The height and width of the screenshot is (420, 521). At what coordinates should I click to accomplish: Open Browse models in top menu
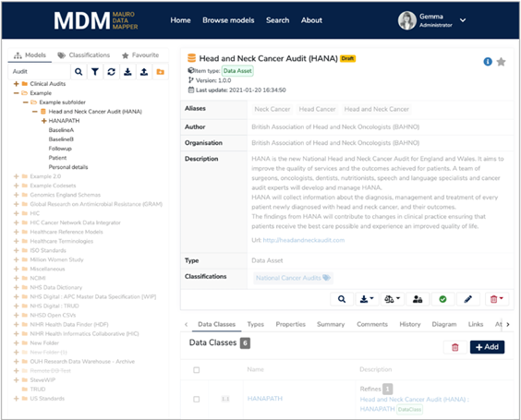(x=228, y=20)
